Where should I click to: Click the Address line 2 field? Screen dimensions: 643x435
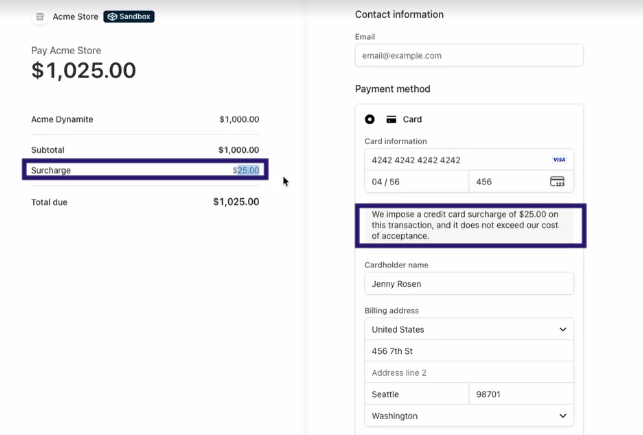(x=469, y=373)
